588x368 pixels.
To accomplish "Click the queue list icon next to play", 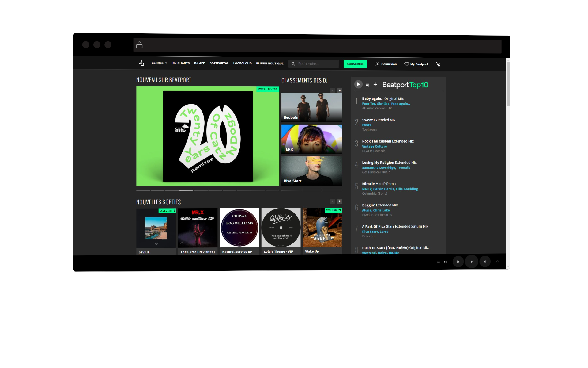I will click(367, 84).
